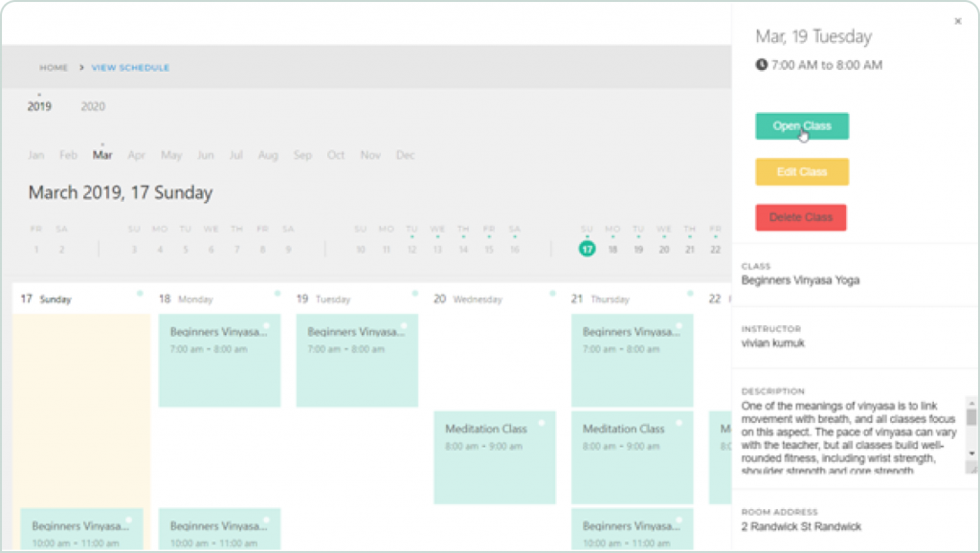
Task: Switch to the Jan month tab
Action: click(x=35, y=154)
